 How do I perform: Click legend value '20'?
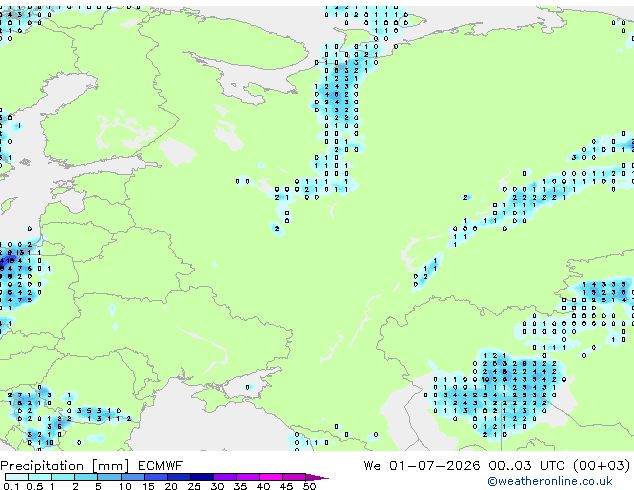[171, 486]
